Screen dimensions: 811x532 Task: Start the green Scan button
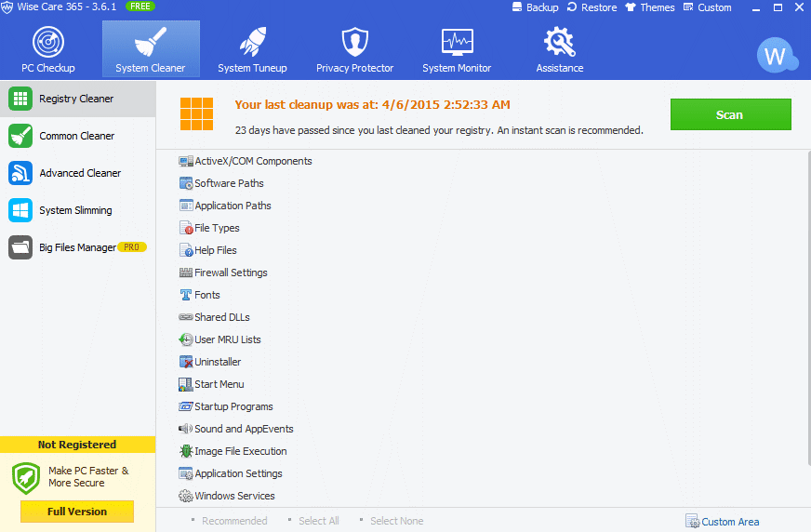731,114
